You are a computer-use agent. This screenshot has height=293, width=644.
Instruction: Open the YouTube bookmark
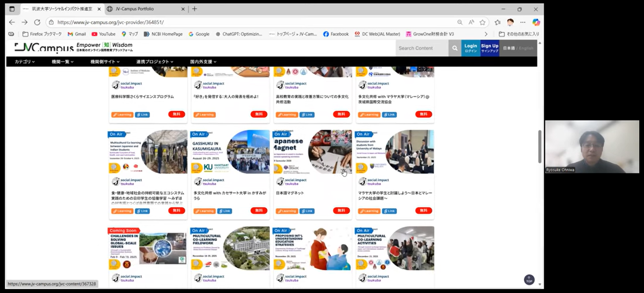click(103, 34)
